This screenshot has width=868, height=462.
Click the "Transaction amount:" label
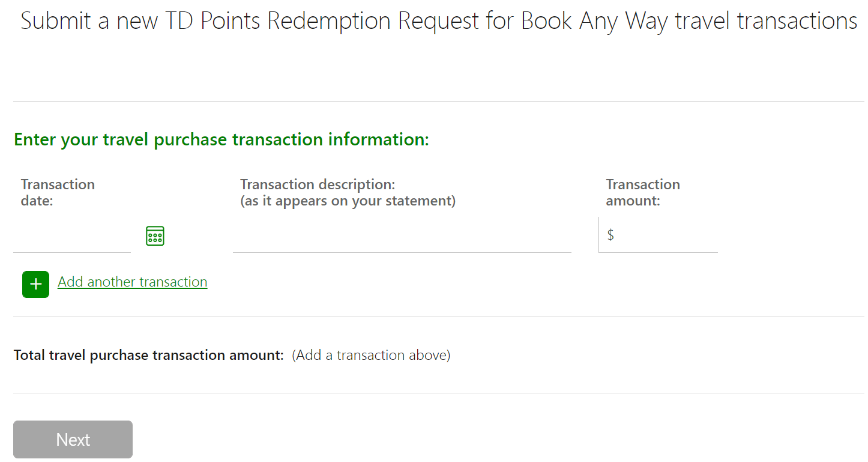[642, 192]
